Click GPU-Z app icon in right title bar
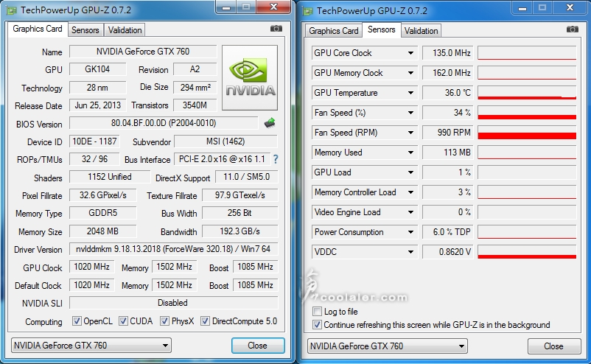 (x=308, y=11)
